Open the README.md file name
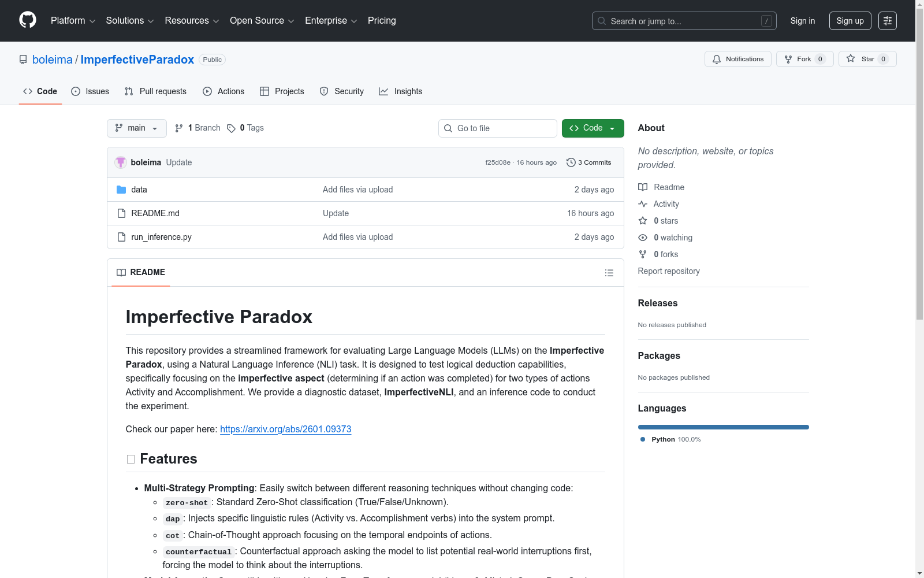924x578 pixels. [x=155, y=213]
